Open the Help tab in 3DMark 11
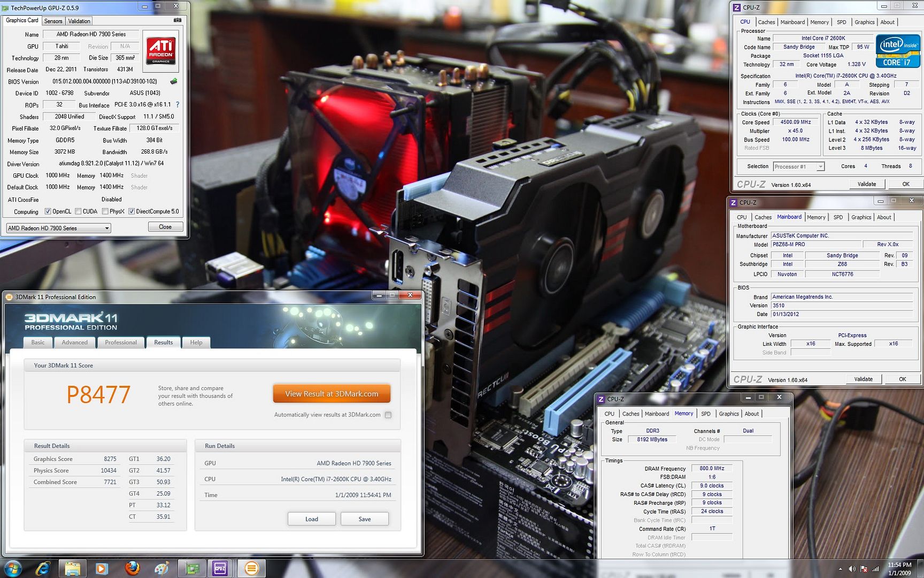The width and height of the screenshot is (924, 578). pyautogui.click(x=196, y=343)
